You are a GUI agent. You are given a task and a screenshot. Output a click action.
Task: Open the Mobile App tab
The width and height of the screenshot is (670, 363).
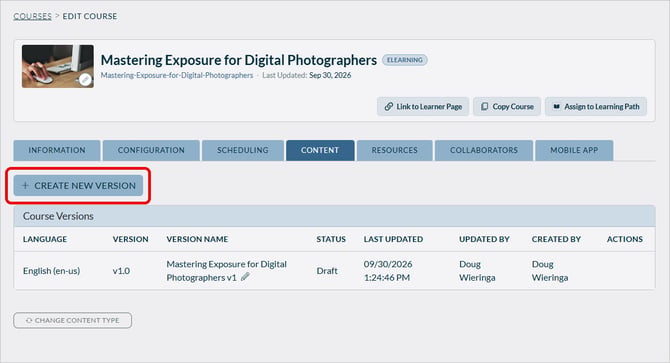[x=574, y=150]
